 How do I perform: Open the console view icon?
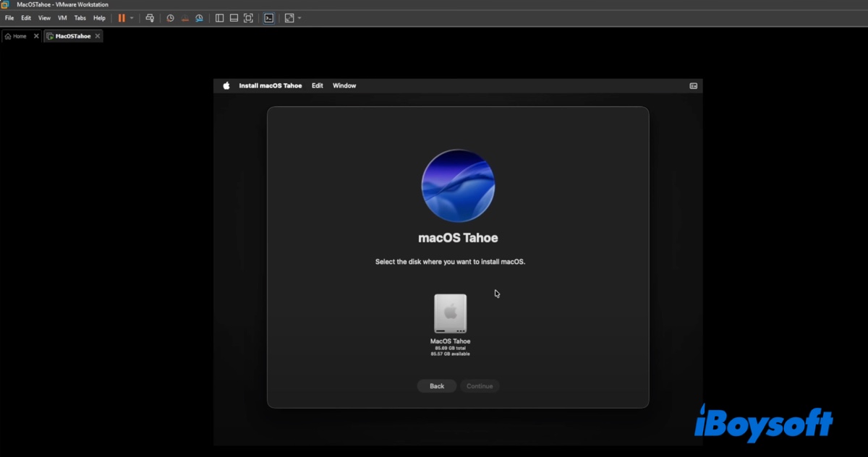pyautogui.click(x=269, y=18)
